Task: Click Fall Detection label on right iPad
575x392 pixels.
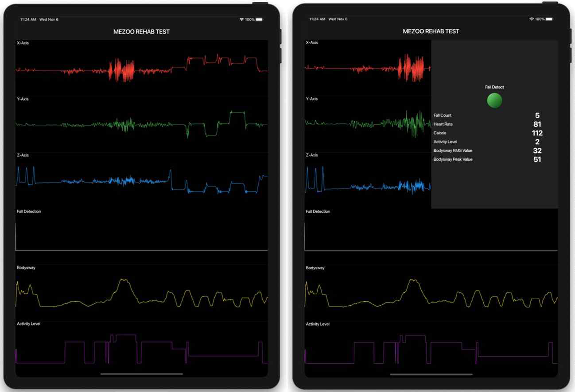Action: point(318,211)
